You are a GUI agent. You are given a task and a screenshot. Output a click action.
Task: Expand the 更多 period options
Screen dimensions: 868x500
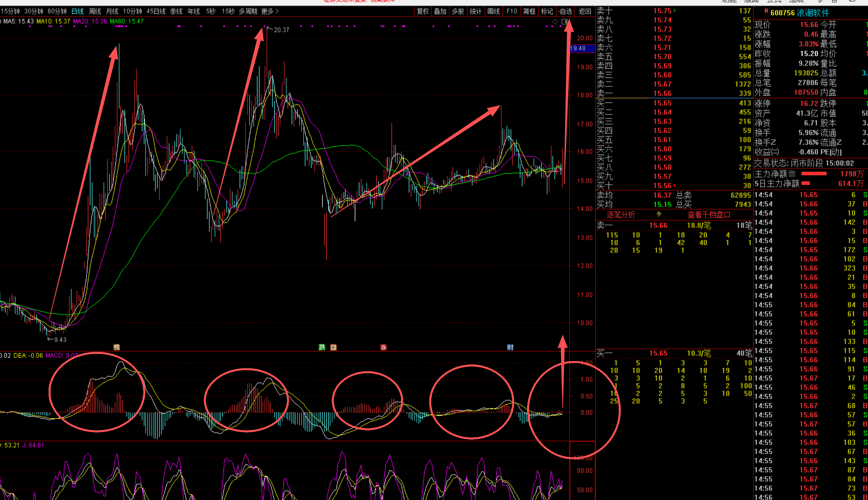(x=270, y=11)
